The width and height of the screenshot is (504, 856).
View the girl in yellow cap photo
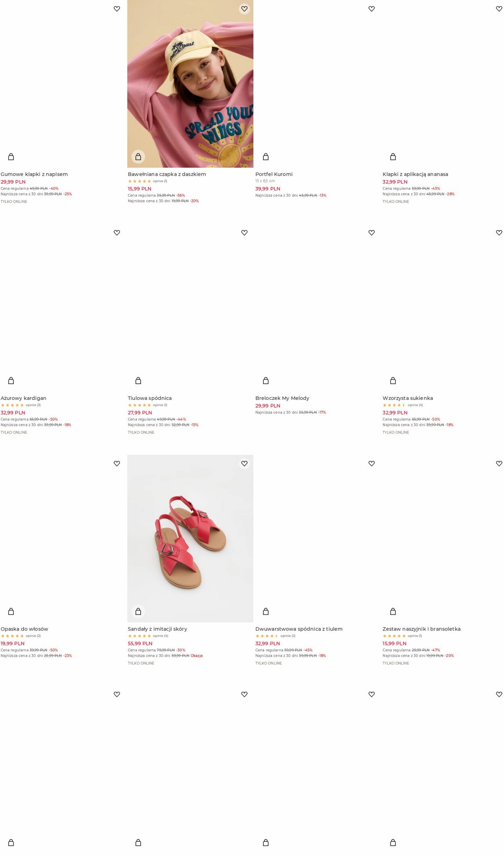pos(190,84)
